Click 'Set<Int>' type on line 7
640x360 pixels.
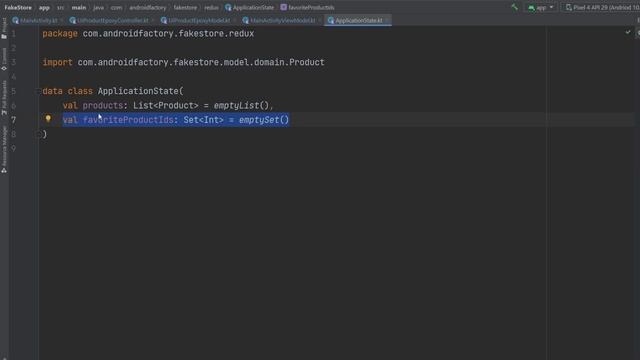204,120
